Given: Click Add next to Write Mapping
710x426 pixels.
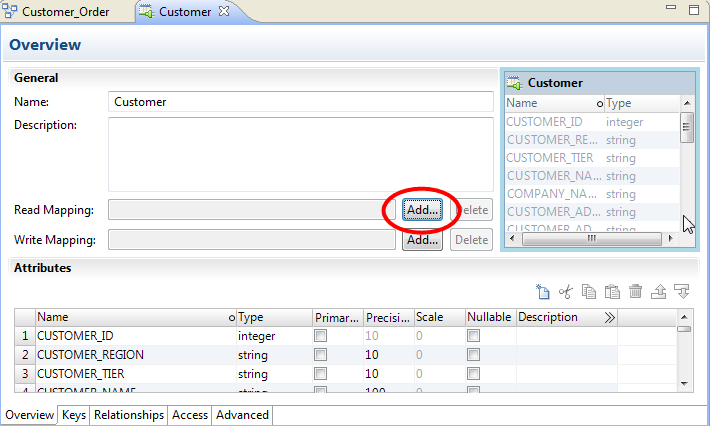Looking at the screenshot, I should (x=422, y=240).
